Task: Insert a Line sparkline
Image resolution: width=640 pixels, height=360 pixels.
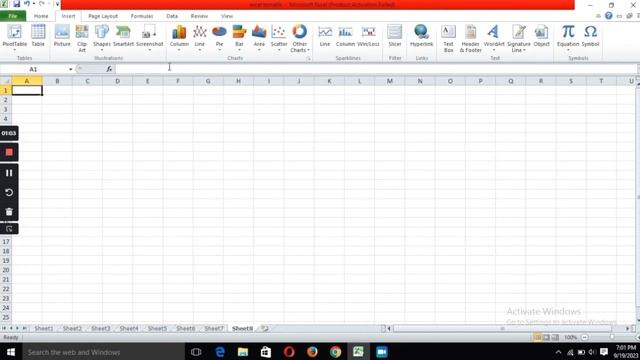Action: 325,36
